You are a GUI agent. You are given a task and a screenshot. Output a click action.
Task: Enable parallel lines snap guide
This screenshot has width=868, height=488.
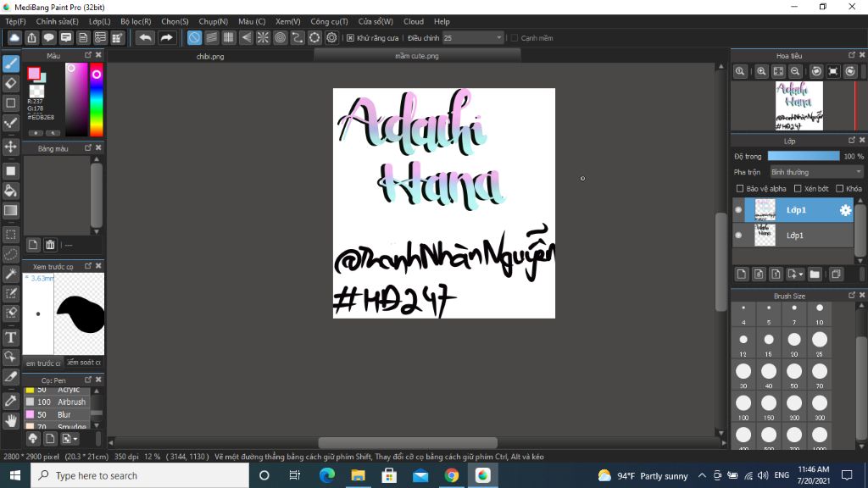(x=211, y=37)
